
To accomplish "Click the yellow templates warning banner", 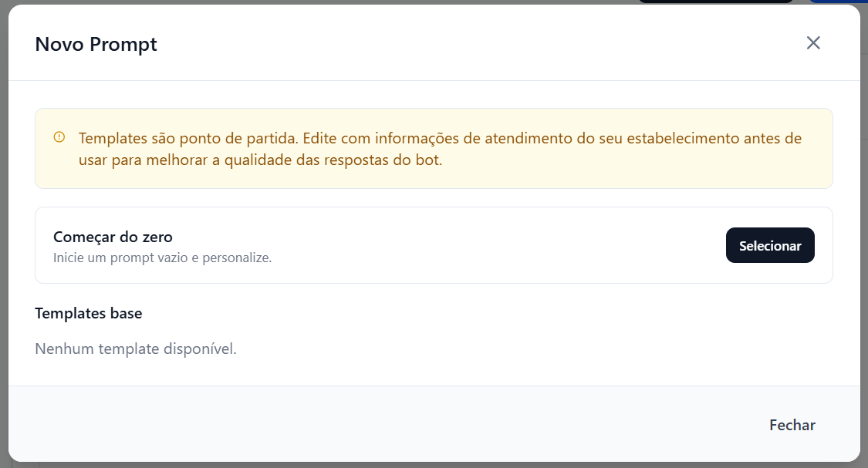I will tap(434, 147).
